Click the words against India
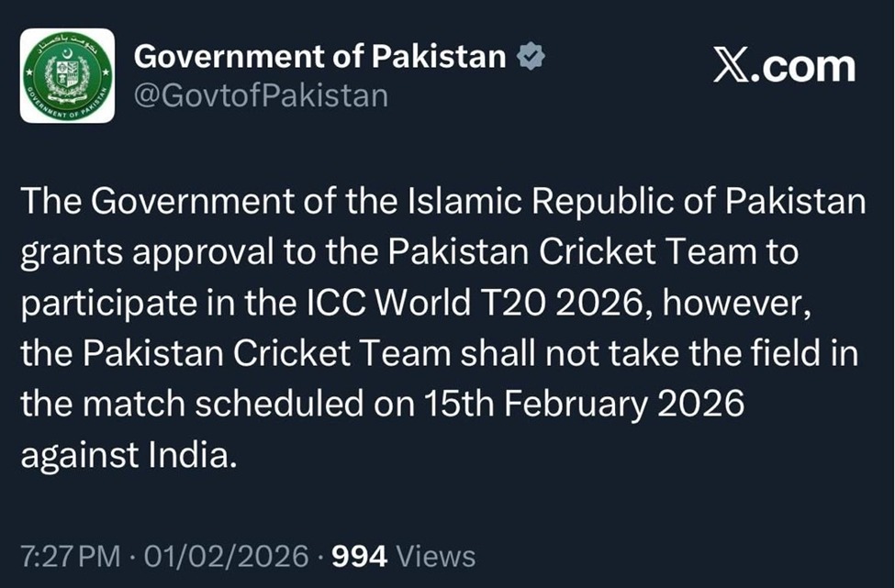The width and height of the screenshot is (895, 588). click(129, 456)
